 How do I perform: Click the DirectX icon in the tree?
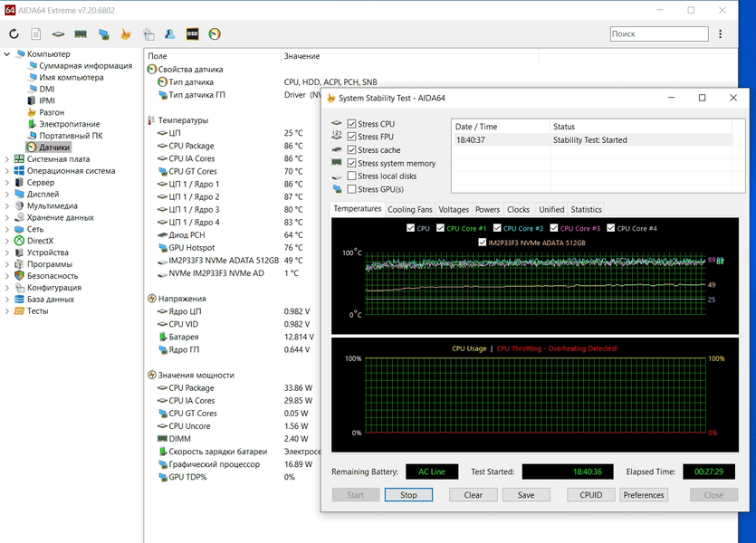[x=19, y=241]
